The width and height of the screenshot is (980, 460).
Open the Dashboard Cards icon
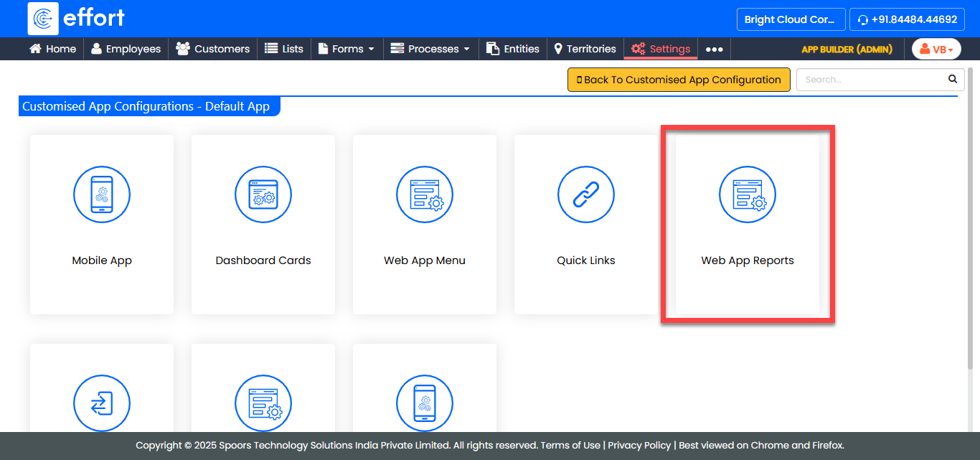click(x=263, y=194)
